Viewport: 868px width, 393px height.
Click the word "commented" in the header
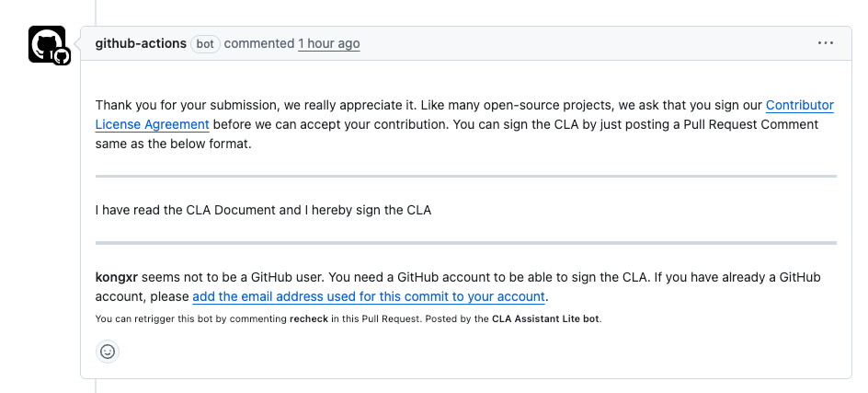[x=259, y=43]
